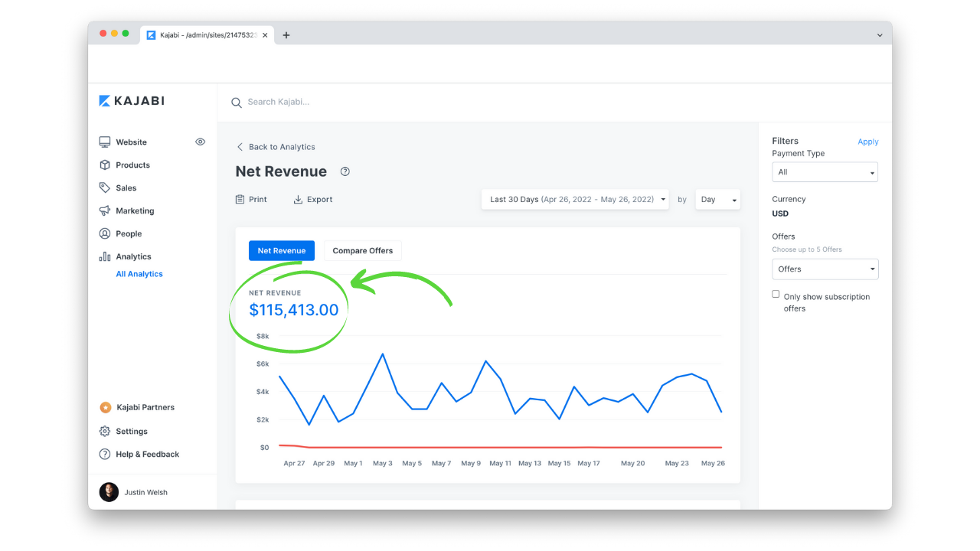Click the May 3 axis label

pos(383,463)
